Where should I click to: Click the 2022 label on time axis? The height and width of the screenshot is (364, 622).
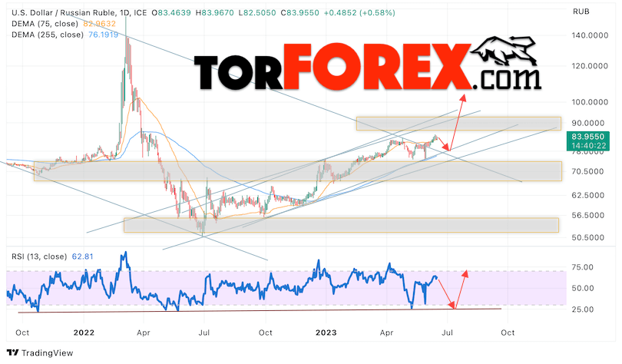click(84, 333)
